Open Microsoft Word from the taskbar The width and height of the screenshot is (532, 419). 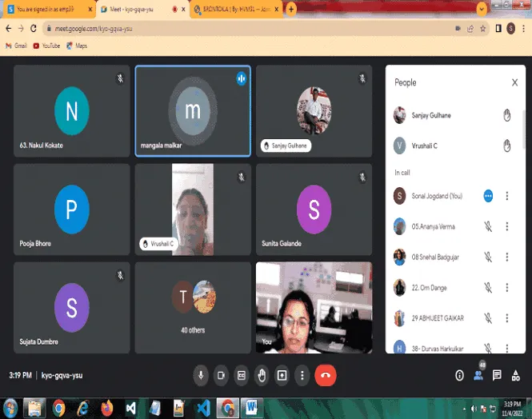click(251, 408)
